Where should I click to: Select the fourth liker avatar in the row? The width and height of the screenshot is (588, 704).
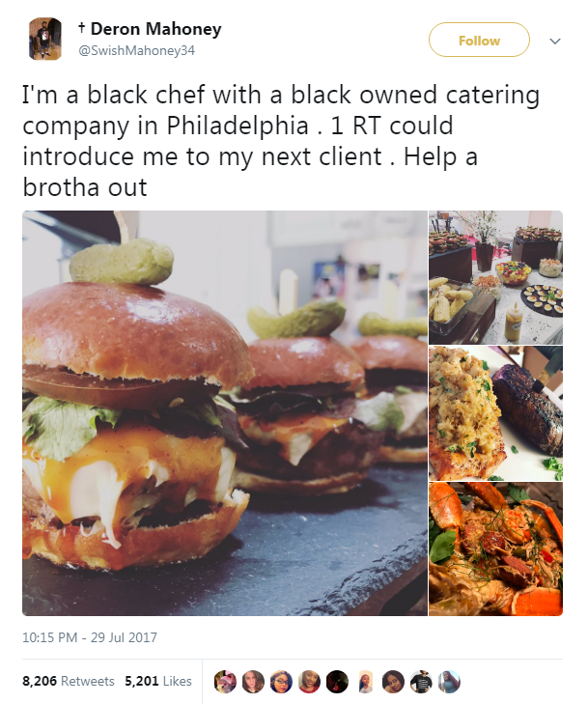click(x=309, y=682)
